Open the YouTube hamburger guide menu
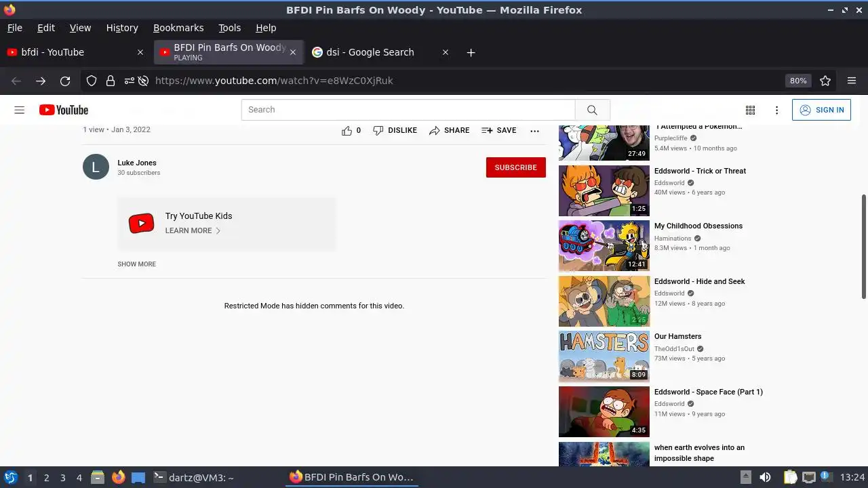 click(x=20, y=110)
